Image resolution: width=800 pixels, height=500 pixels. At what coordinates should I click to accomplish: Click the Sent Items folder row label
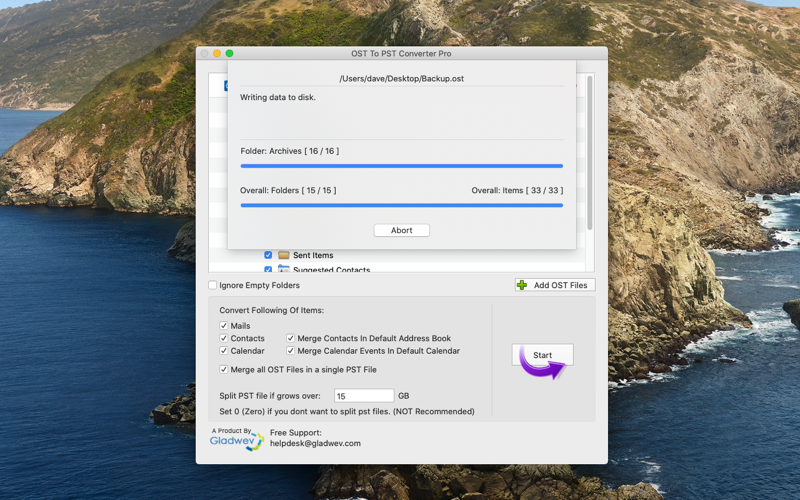click(x=313, y=255)
